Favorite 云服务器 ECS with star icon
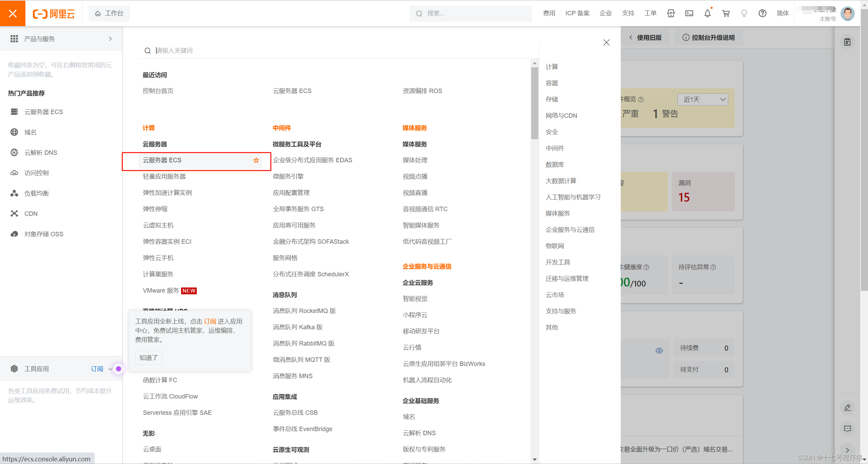Viewport: 868px width, 464px height. coord(256,160)
